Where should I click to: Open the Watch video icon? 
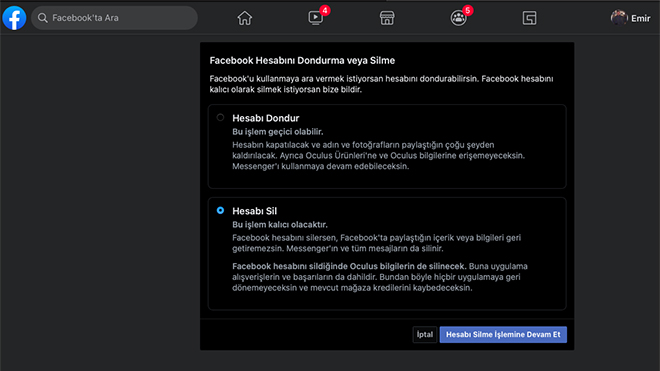pos(315,18)
